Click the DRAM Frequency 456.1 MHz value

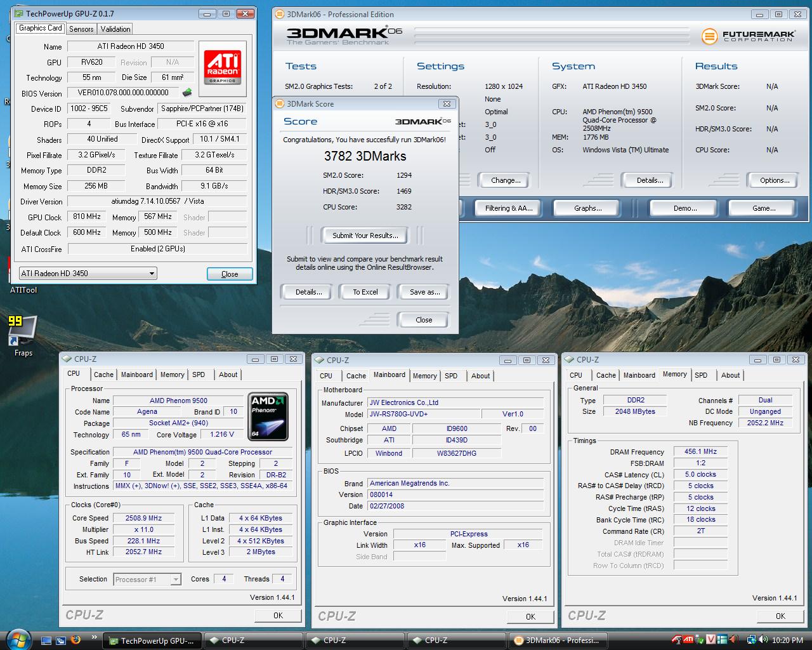click(x=700, y=452)
